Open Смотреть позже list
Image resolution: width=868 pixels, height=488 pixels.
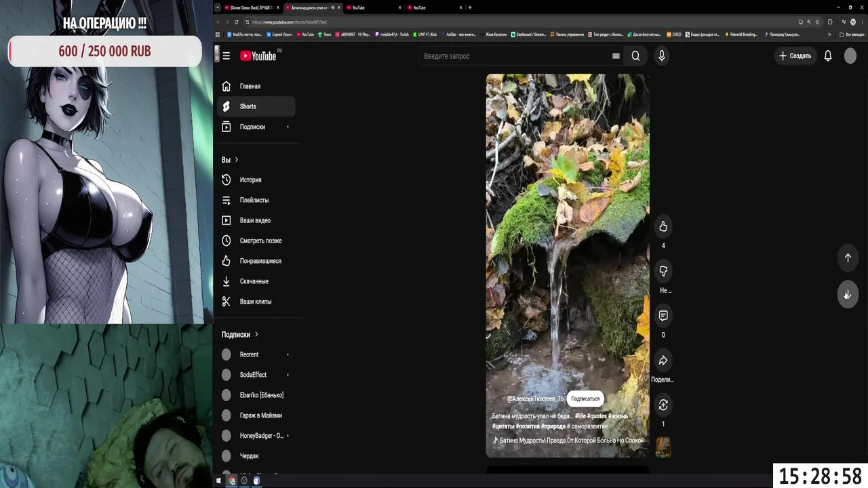256,241
